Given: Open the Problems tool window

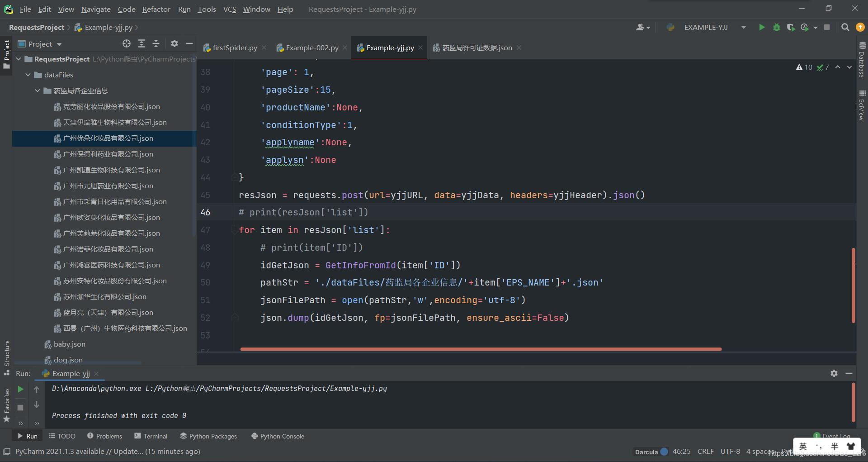Looking at the screenshot, I should [x=104, y=436].
